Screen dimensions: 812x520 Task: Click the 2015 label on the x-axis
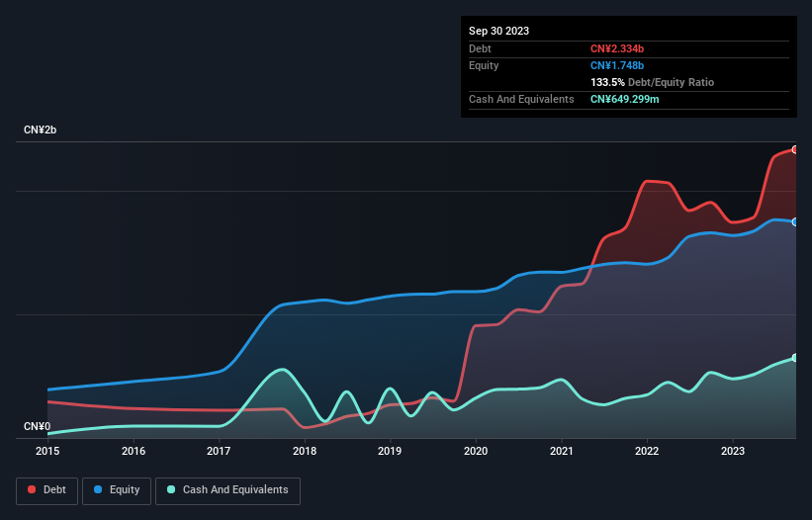tap(47, 452)
